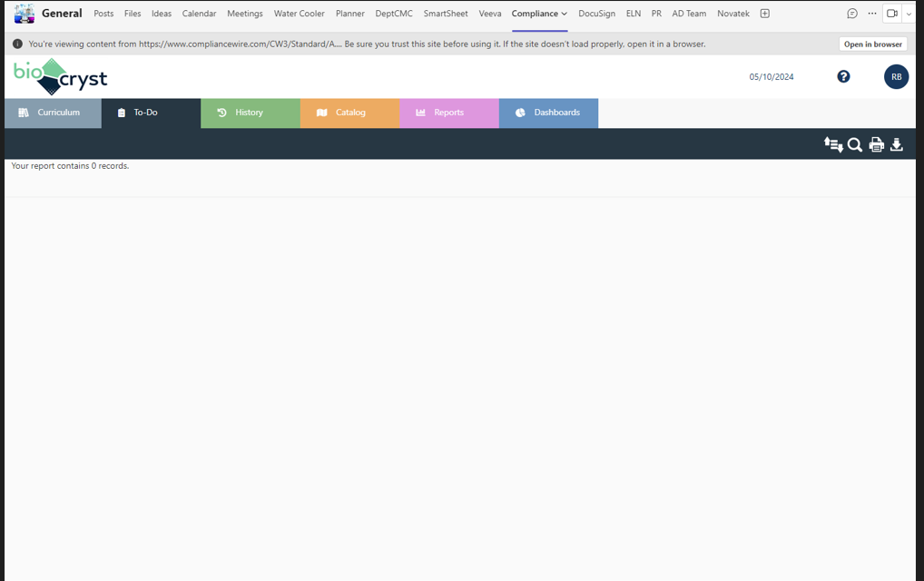Viewport: 924px width, 581px height.
Task: Click the Open in browser button
Action: coord(872,43)
